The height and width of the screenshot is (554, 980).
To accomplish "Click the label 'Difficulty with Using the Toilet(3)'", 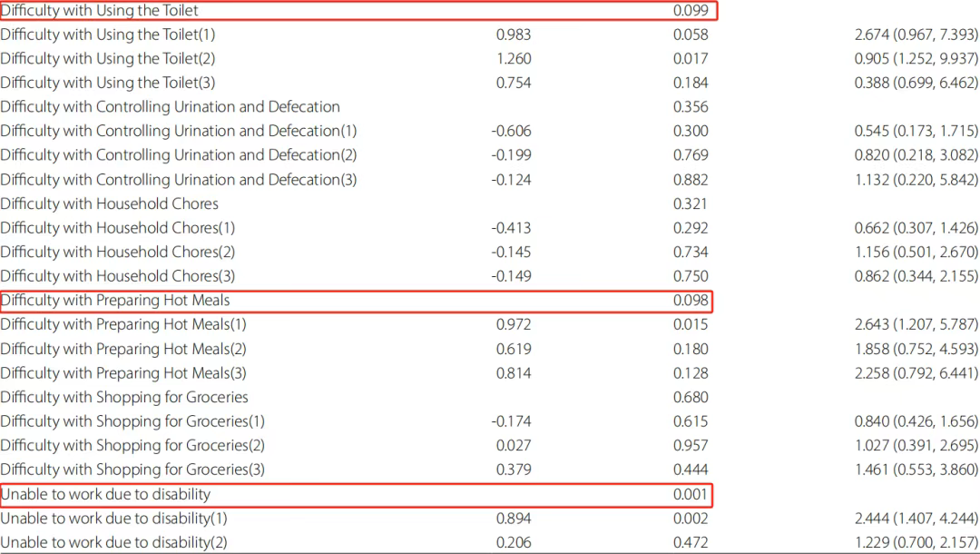I will pos(107,83).
